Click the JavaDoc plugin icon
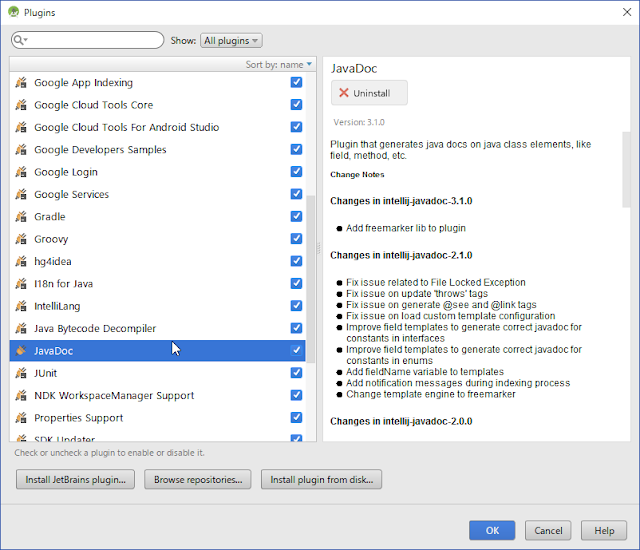This screenshot has width=640, height=550. (x=21, y=350)
